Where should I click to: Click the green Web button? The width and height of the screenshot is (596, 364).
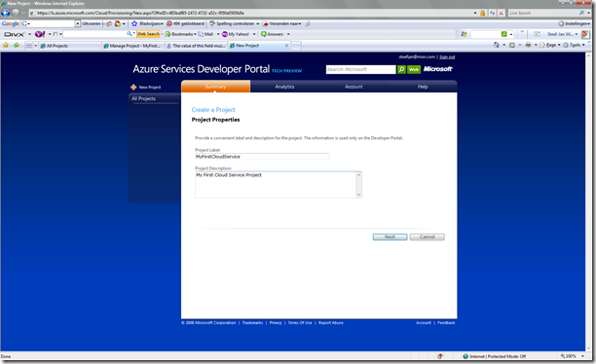pos(414,69)
